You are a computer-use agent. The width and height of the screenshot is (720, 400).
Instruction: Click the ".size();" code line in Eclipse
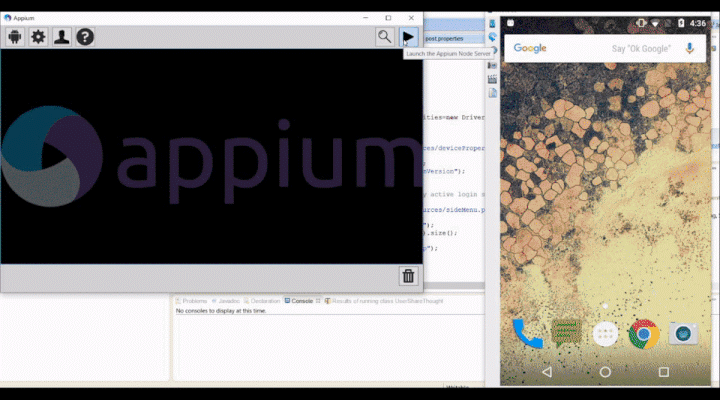(441, 233)
